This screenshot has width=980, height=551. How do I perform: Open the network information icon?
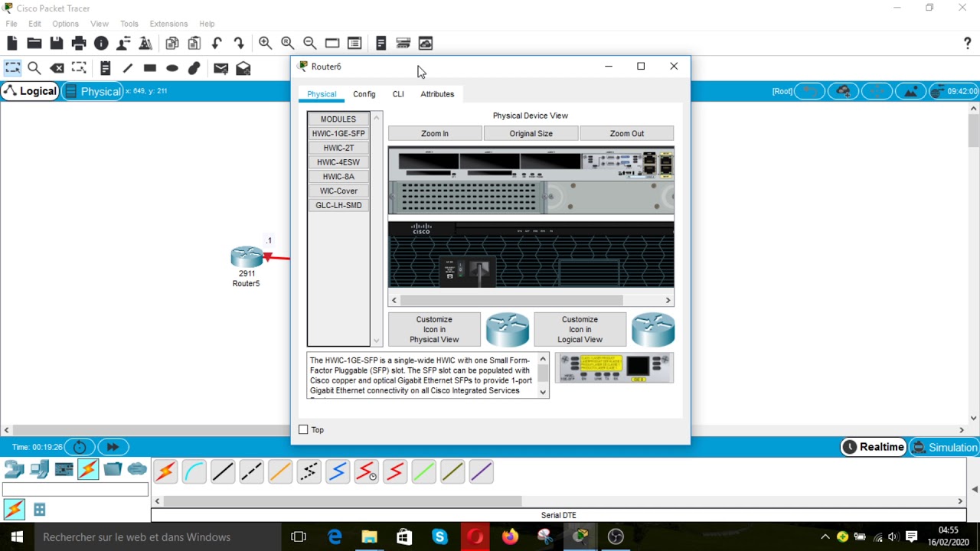(x=101, y=44)
